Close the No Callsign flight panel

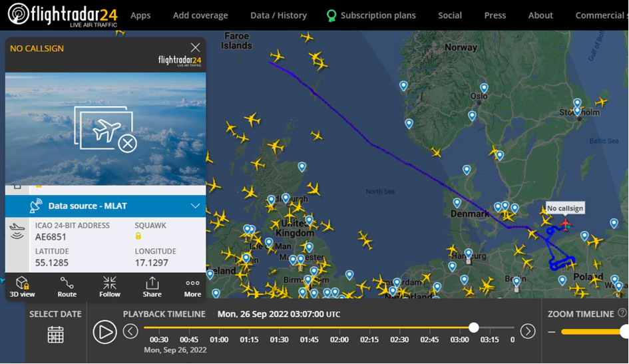click(195, 47)
